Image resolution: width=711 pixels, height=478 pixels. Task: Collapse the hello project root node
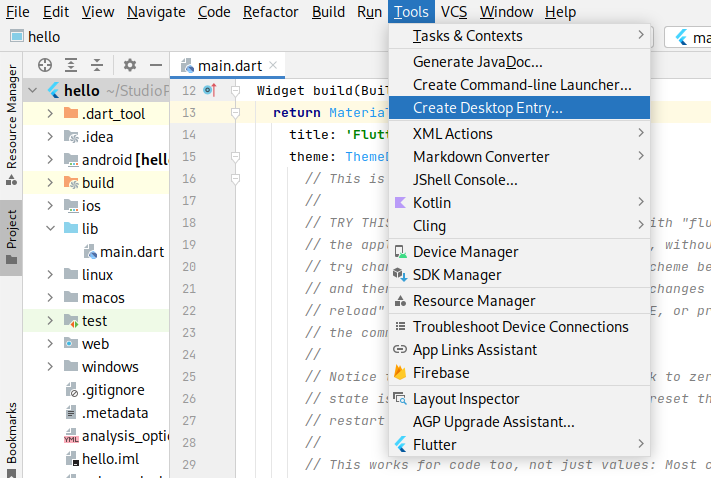pos(33,90)
